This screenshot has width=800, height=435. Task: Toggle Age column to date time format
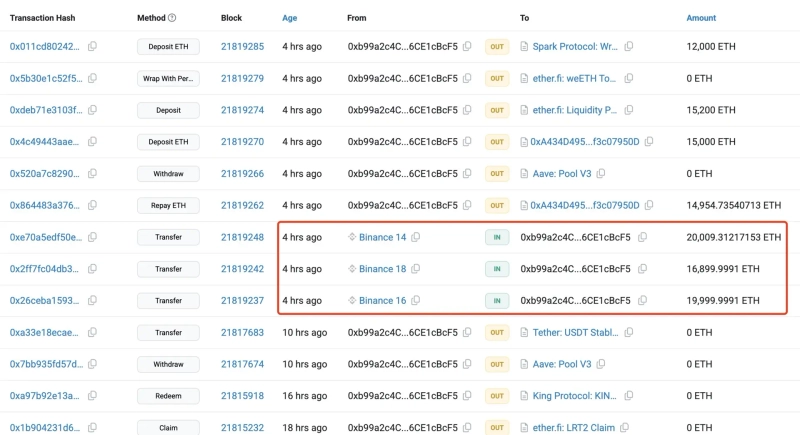pos(289,18)
